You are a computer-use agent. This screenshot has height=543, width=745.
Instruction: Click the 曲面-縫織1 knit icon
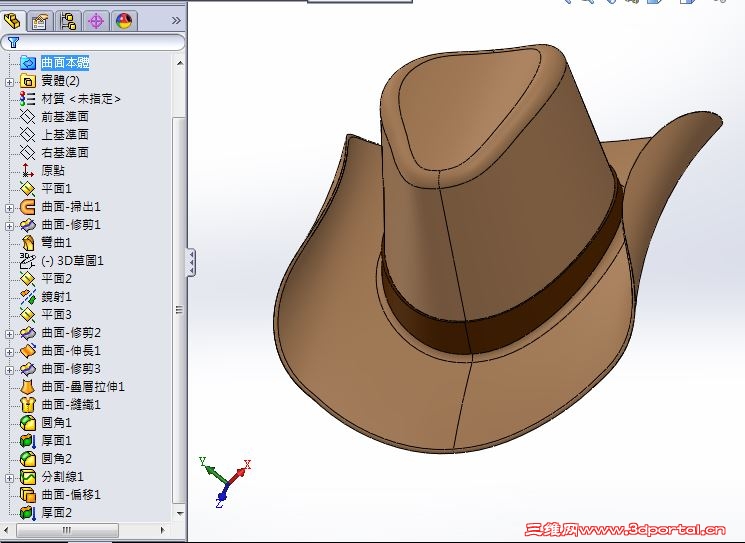[x=28, y=405]
